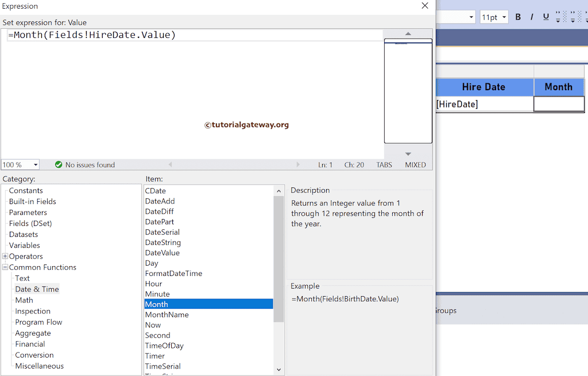The image size is (588, 376).
Task: Open the 11pt font size dropdown
Action: 504,17
